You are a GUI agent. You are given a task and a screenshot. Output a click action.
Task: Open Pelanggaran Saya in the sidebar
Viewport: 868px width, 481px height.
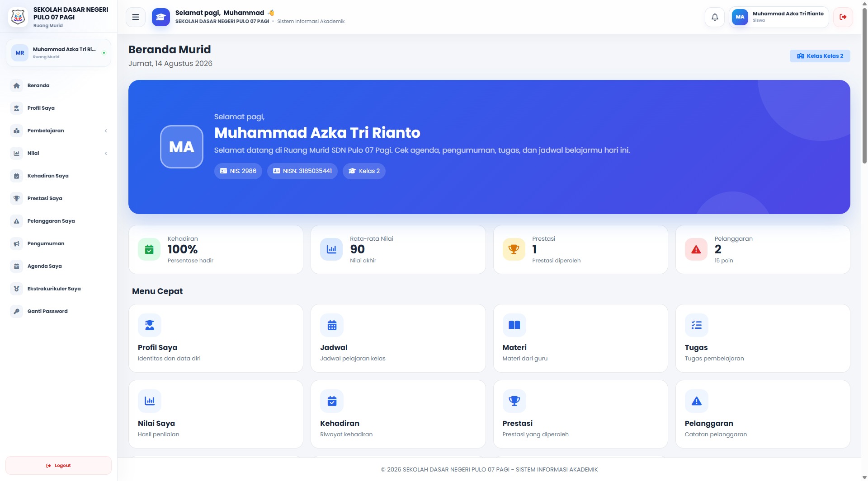coord(58,221)
